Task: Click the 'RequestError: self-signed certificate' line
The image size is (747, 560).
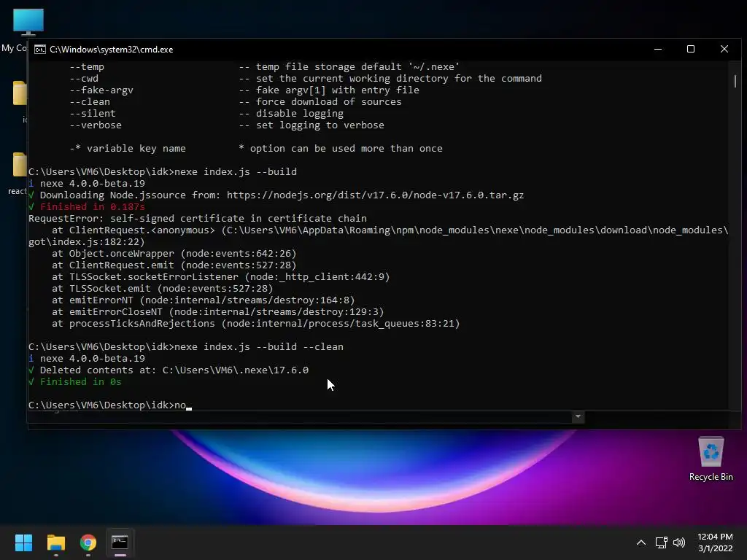Action: [198, 219]
